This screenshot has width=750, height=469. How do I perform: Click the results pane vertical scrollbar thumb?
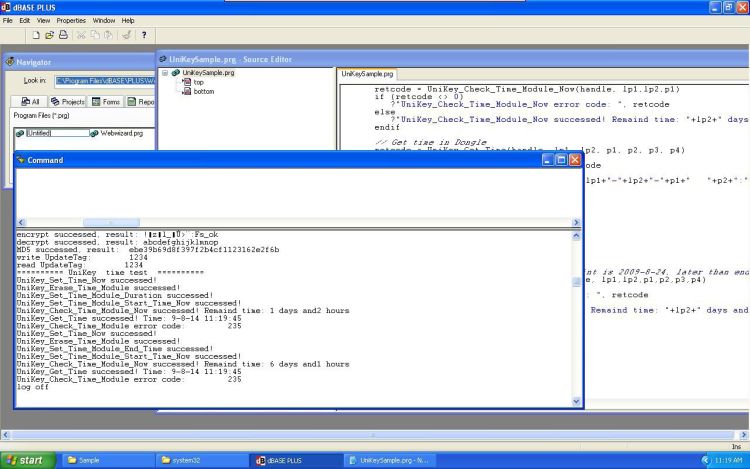click(x=576, y=282)
